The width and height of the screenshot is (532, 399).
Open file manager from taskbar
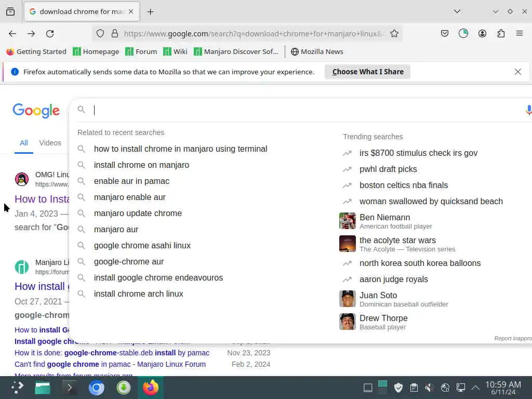tap(43, 388)
